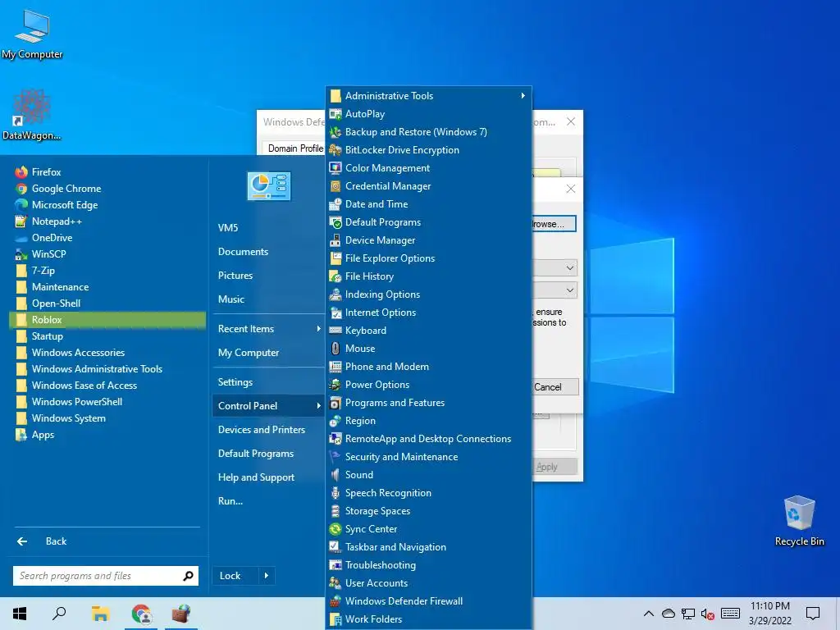Open taskbar search magnifier
840x630 pixels.
[x=59, y=614]
